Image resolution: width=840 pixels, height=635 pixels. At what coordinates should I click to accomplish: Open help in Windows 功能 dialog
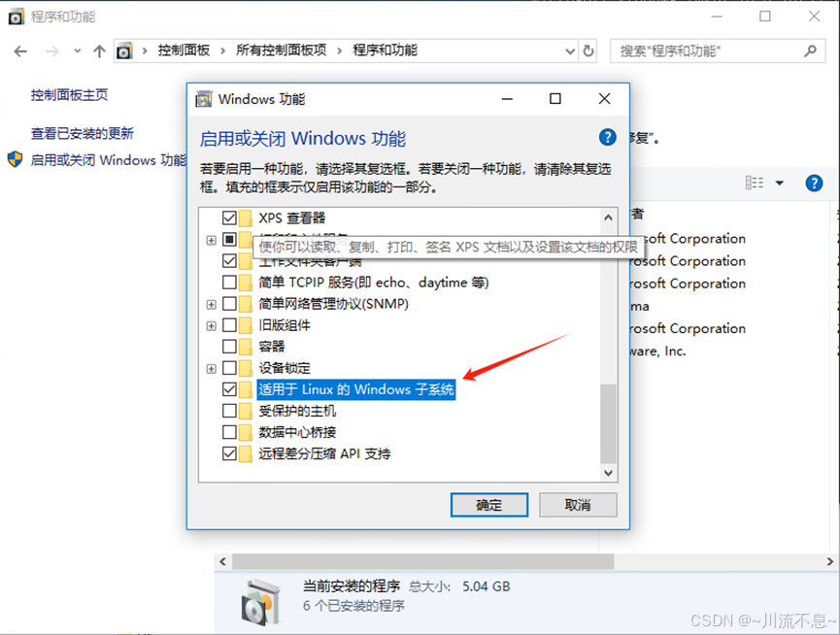pyautogui.click(x=607, y=137)
